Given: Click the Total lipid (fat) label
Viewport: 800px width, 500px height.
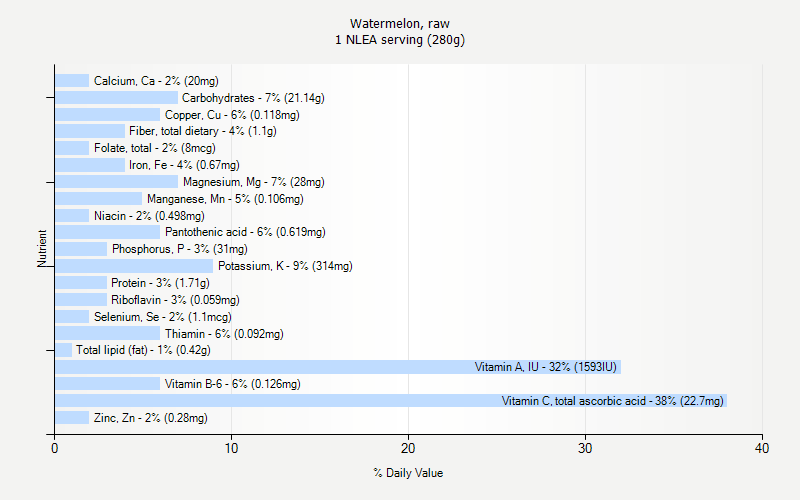Looking at the screenshot, I should [x=143, y=351].
